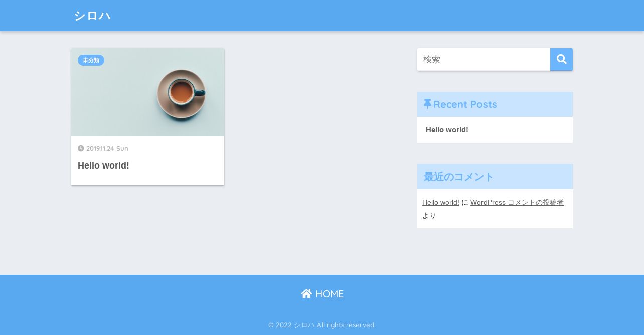The image size is (644, 335).
Task: Click the home icon in footer
Action: coord(306,293)
